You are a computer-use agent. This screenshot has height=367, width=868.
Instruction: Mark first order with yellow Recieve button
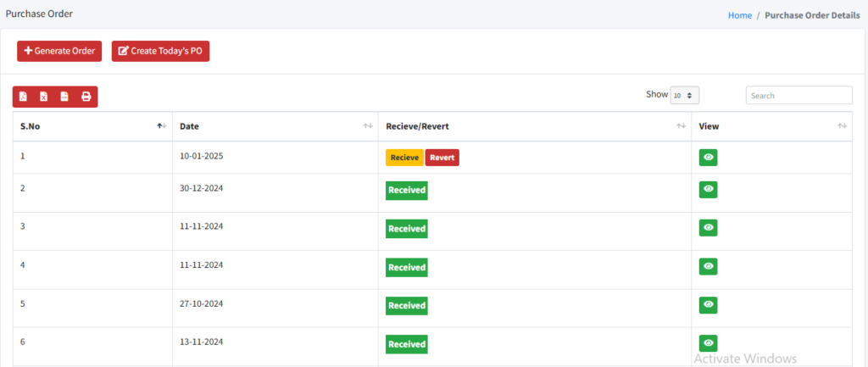[x=404, y=158]
